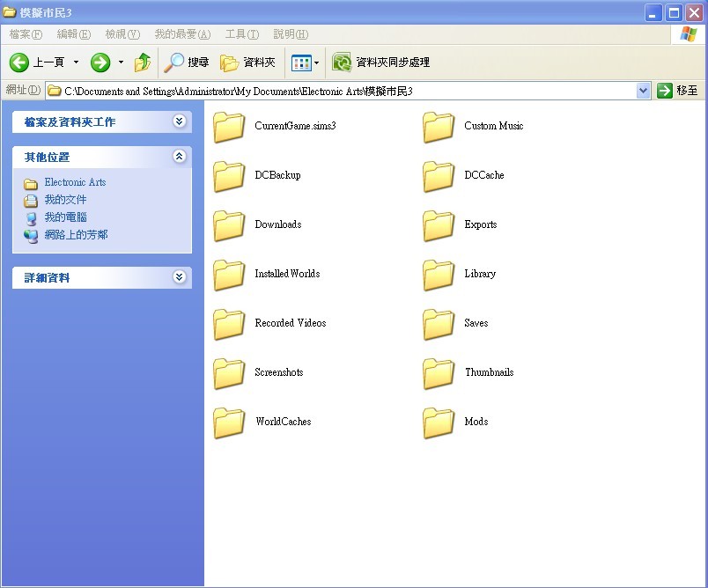This screenshot has height=588, width=708.
Task: Click the folder icon in address bar
Action: tap(55, 91)
